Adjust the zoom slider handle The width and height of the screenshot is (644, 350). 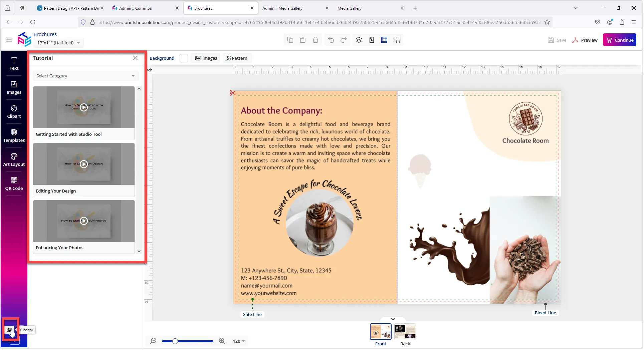coord(175,341)
